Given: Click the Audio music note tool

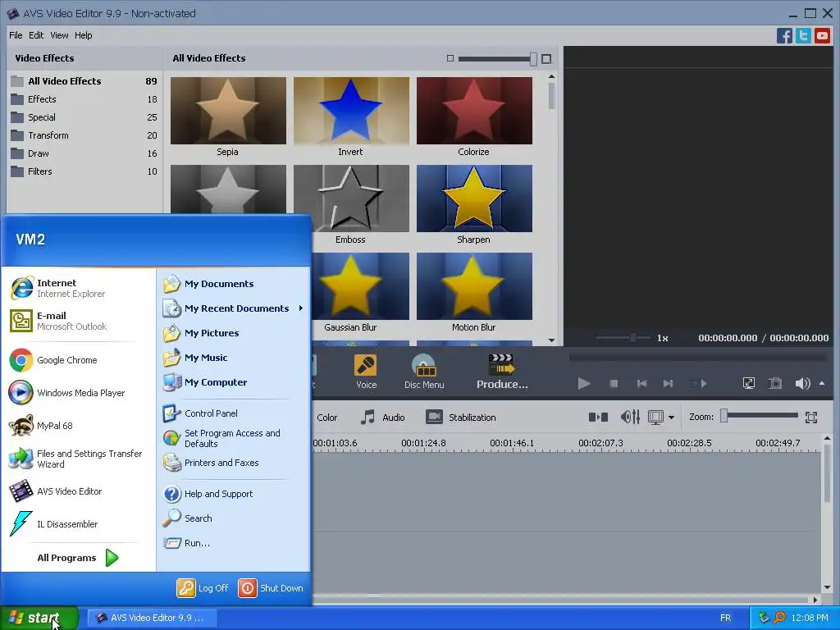Looking at the screenshot, I should [382, 418].
